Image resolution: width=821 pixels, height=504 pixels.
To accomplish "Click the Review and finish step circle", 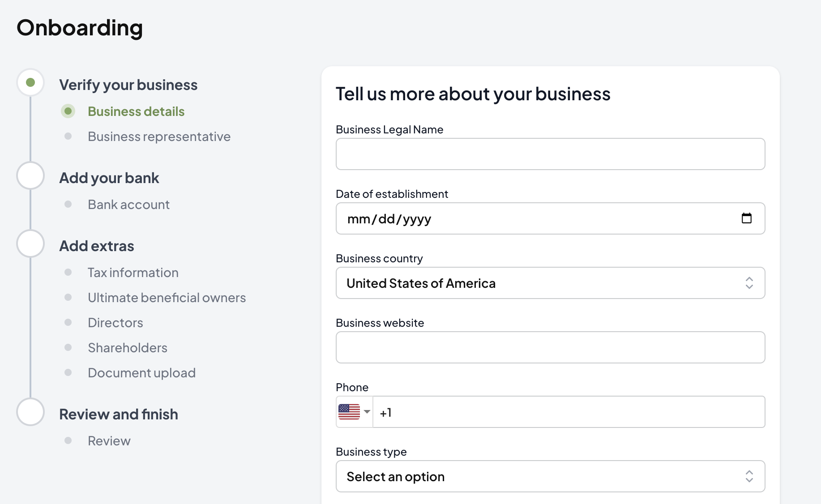I will pyautogui.click(x=30, y=412).
